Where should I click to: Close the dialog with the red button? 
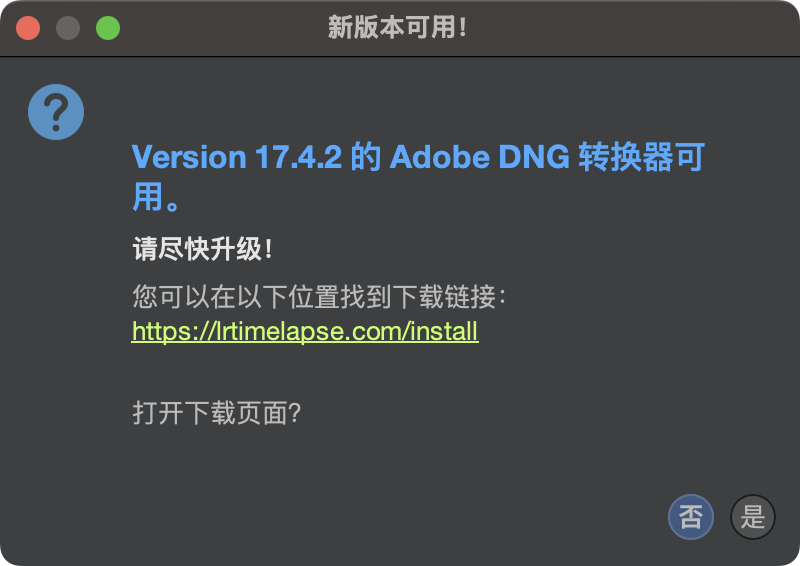point(28,28)
